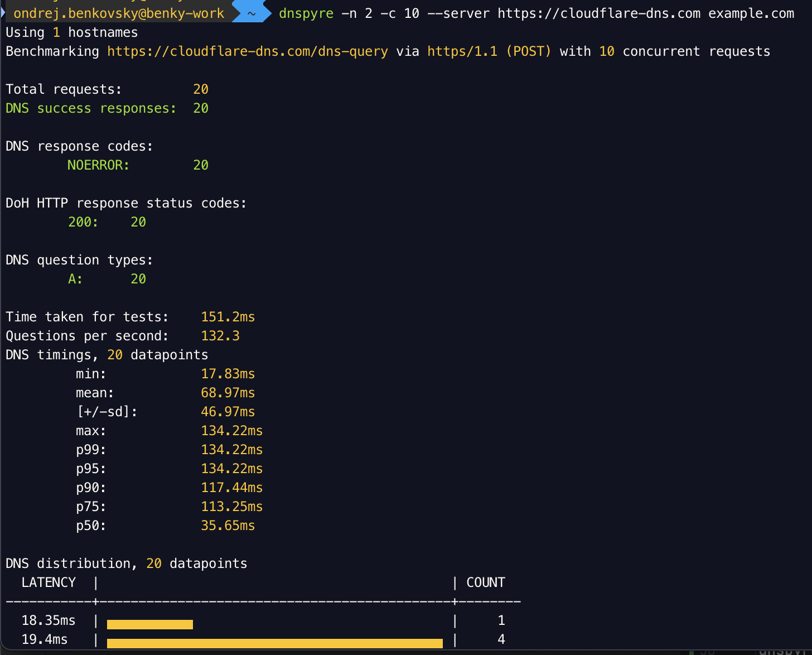Click the 'NOERROR:' response code label

[x=99, y=165]
